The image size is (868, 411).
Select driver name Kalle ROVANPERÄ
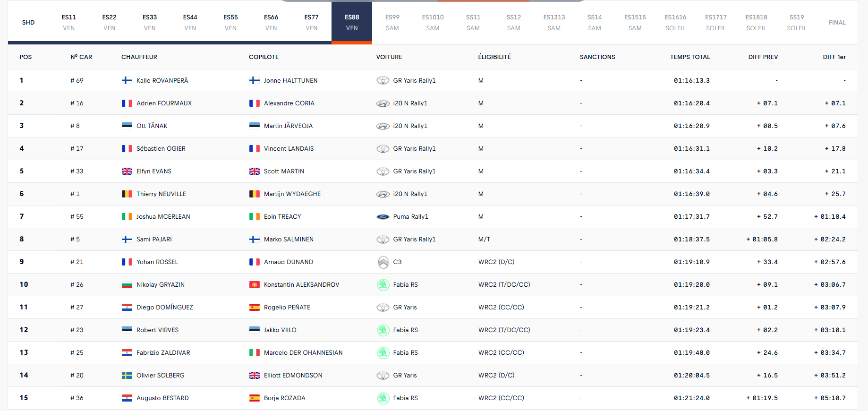pos(162,80)
